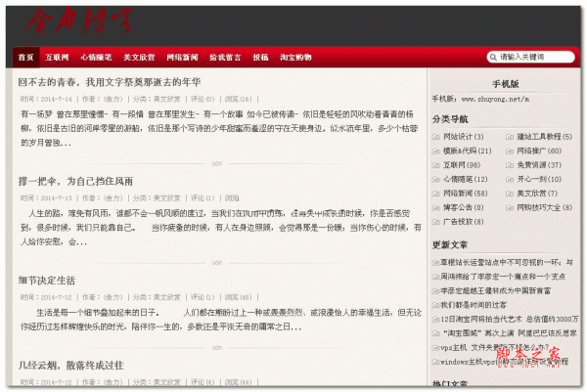Image resolution: width=587 pixels, height=392 pixels.
Task: Click the folder icon beside 开心一刻
Action: coord(510,180)
